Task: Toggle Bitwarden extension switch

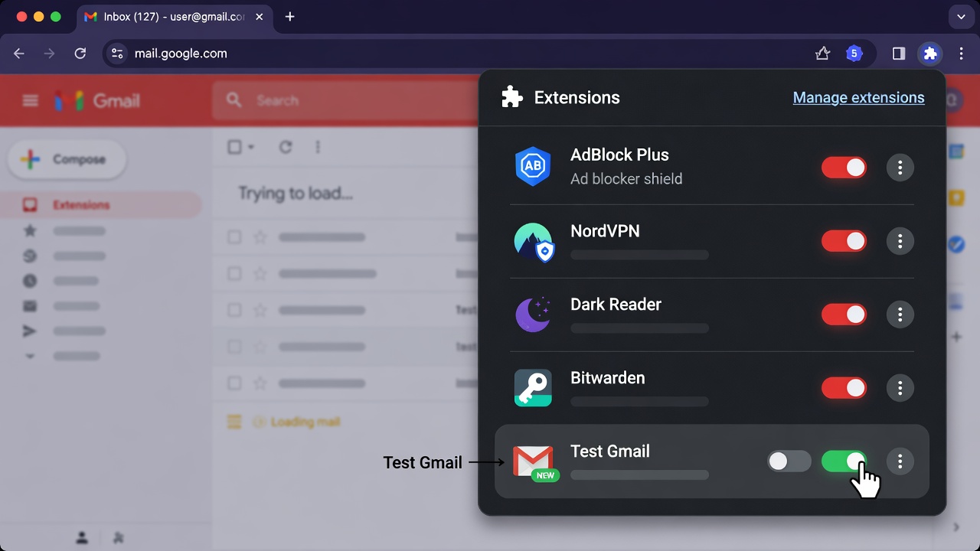Action: tap(844, 388)
